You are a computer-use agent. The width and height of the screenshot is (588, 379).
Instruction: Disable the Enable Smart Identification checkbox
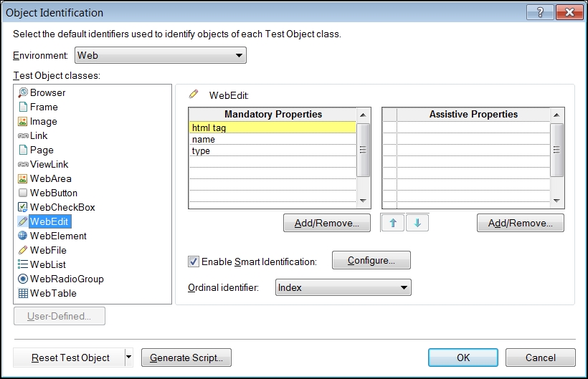(193, 262)
